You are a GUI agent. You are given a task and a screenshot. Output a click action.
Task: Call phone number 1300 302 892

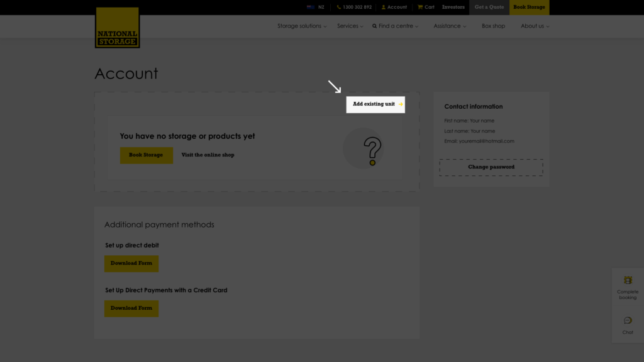pyautogui.click(x=354, y=7)
